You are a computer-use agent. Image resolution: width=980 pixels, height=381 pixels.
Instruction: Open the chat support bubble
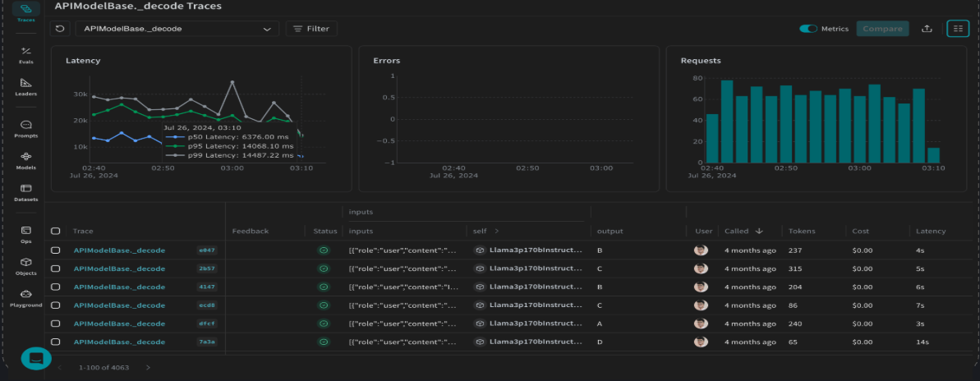36,359
